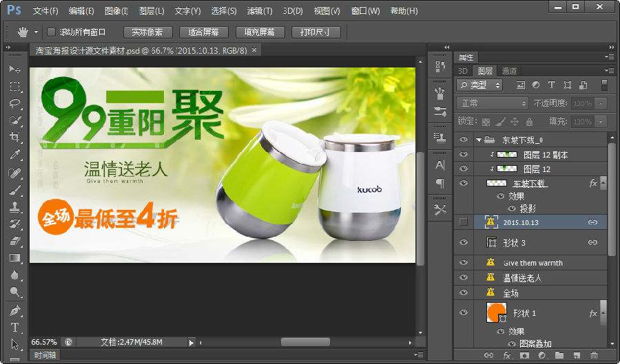Hide the Give them warmth layer
Viewport: 620px width, 364px height.
[x=464, y=262]
